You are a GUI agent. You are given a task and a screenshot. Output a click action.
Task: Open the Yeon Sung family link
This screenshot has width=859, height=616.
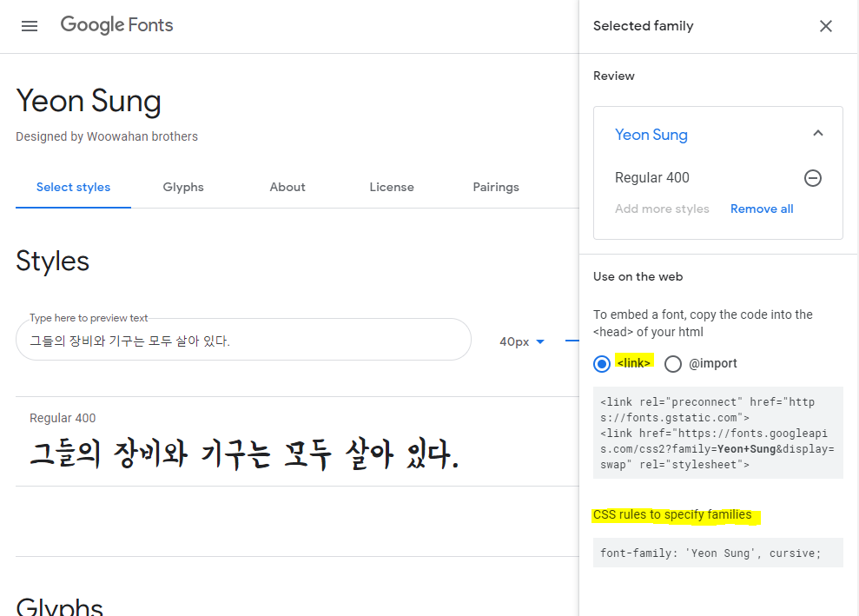651,135
